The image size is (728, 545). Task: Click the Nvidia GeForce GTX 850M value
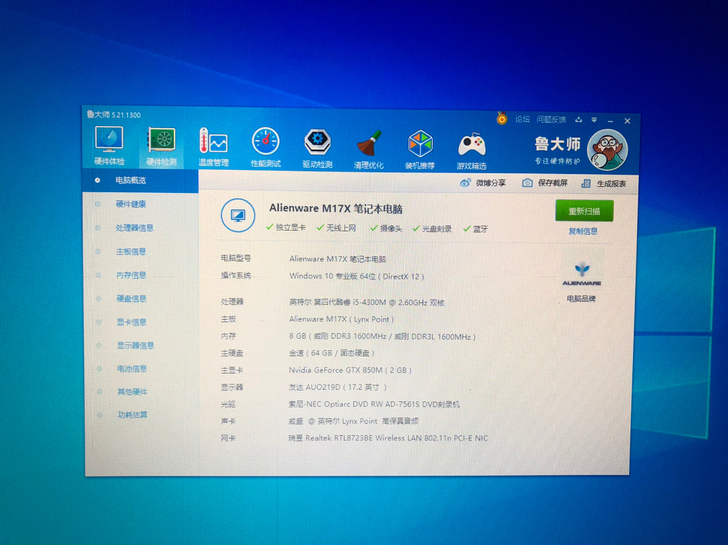(350, 370)
